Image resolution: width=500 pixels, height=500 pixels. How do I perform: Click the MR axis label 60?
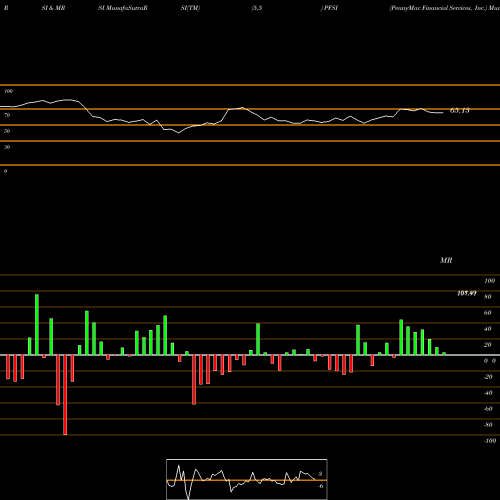(488, 313)
